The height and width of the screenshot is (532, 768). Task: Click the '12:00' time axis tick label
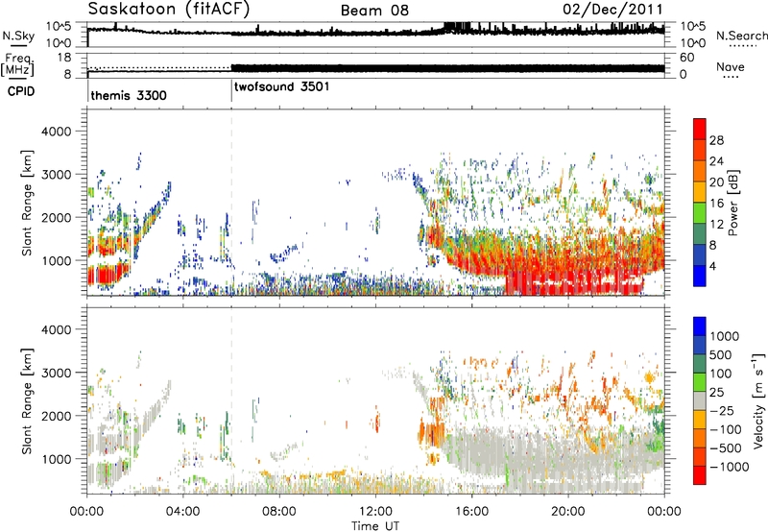[375, 512]
